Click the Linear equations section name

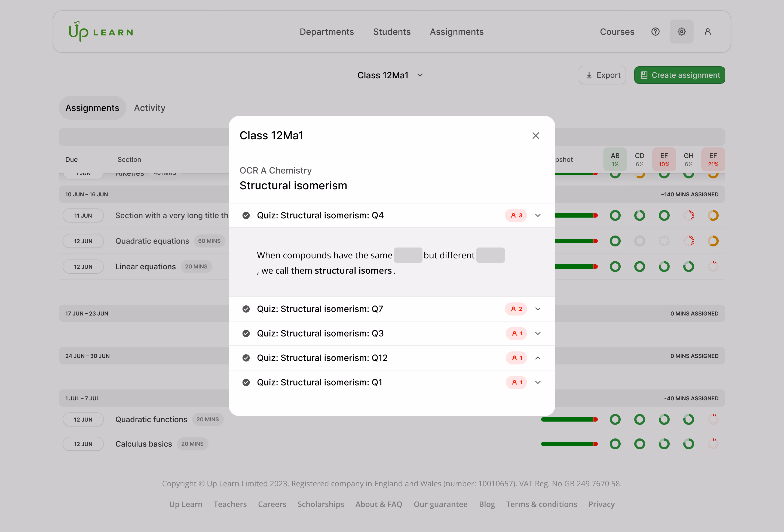(145, 267)
